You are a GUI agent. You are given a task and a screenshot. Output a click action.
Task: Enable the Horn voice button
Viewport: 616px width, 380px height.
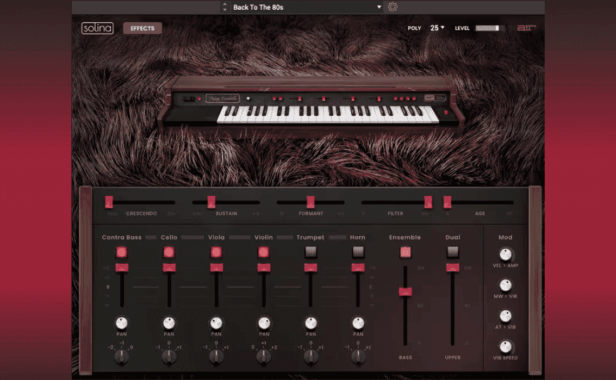358,252
